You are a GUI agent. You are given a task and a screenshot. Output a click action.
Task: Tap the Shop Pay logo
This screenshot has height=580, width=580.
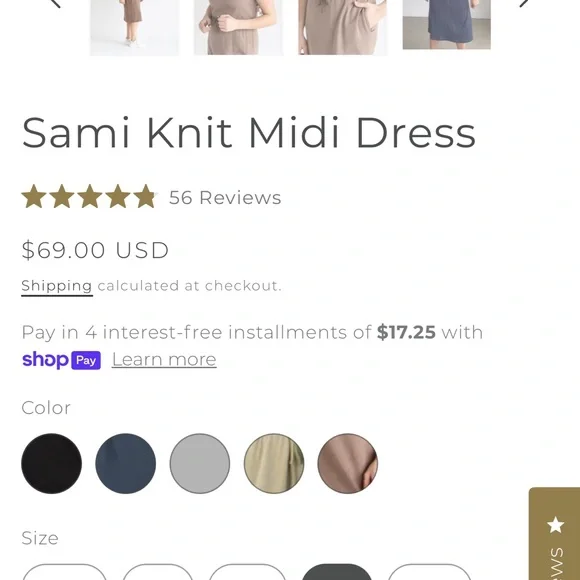pos(61,360)
